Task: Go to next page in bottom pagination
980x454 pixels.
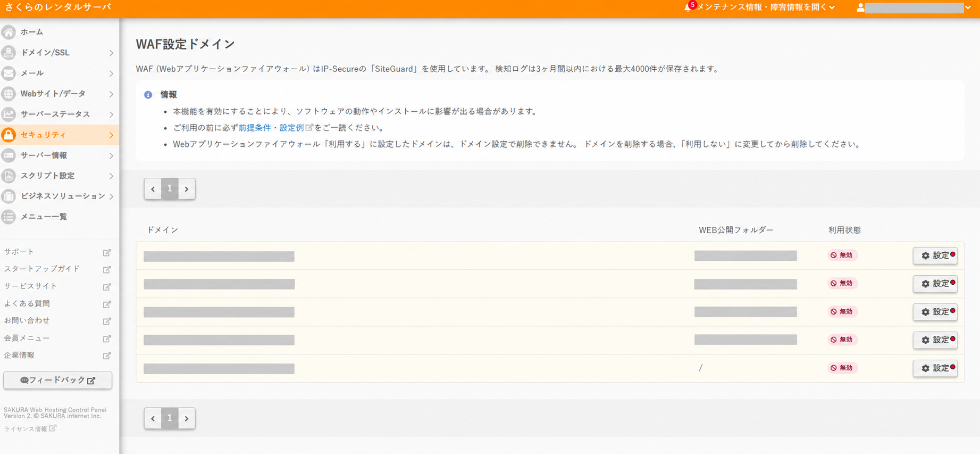Action: tap(187, 418)
